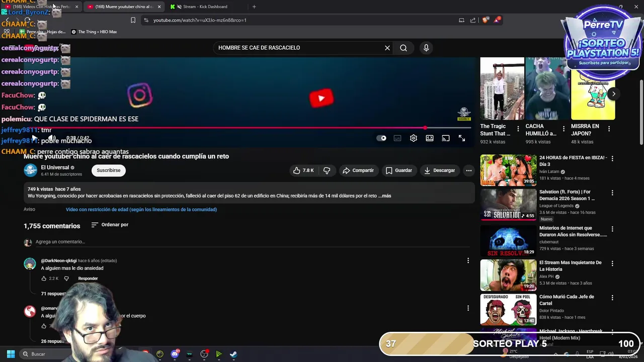This screenshot has width=644, height=362.
Task: Open the more actions menu beside Descargar
Action: tap(469, 170)
